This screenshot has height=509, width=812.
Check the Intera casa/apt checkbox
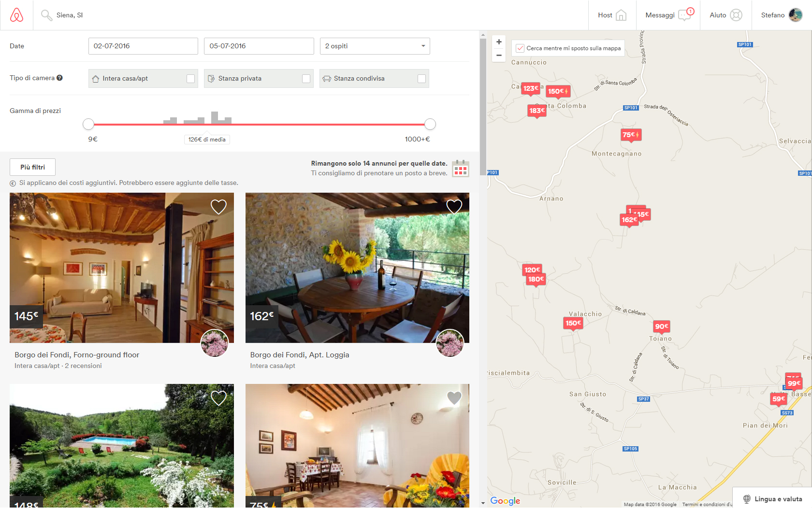(190, 79)
